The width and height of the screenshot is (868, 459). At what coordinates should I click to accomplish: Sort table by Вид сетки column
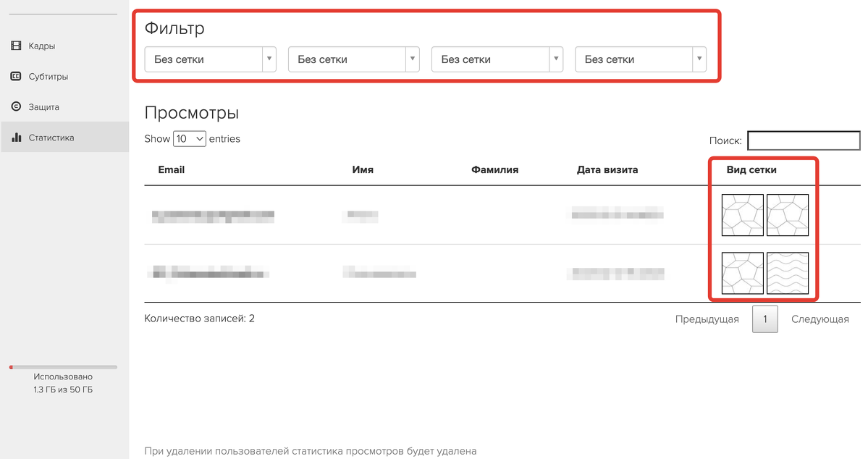click(751, 170)
